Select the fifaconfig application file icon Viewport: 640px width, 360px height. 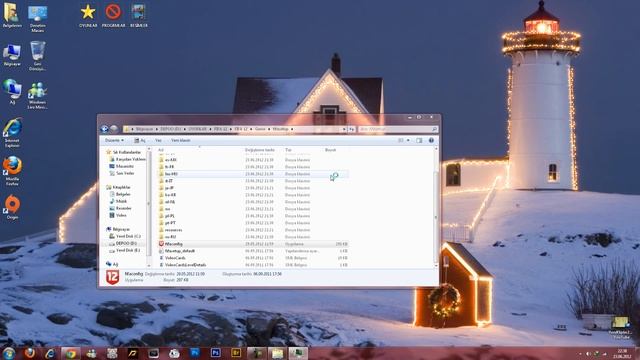tap(161, 244)
